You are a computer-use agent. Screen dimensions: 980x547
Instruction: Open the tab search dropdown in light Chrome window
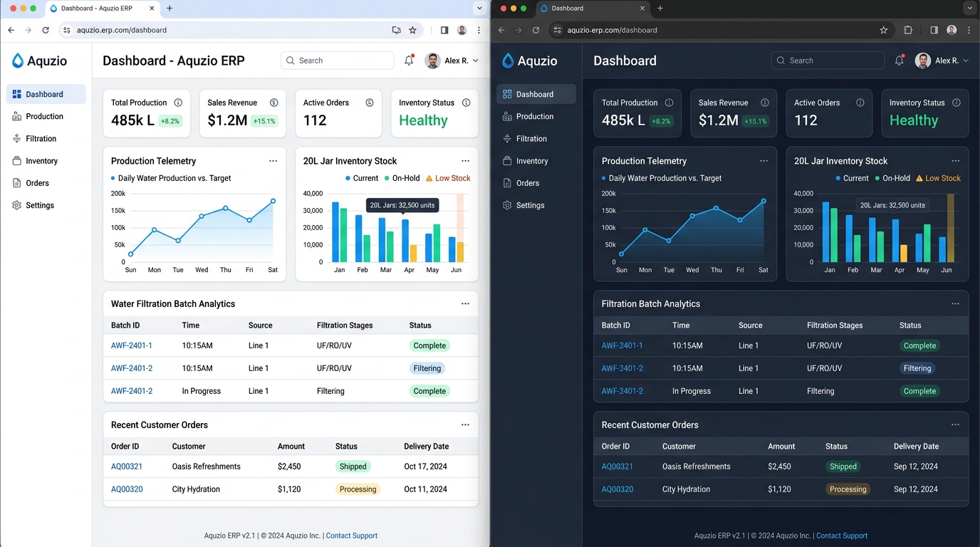point(479,9)
